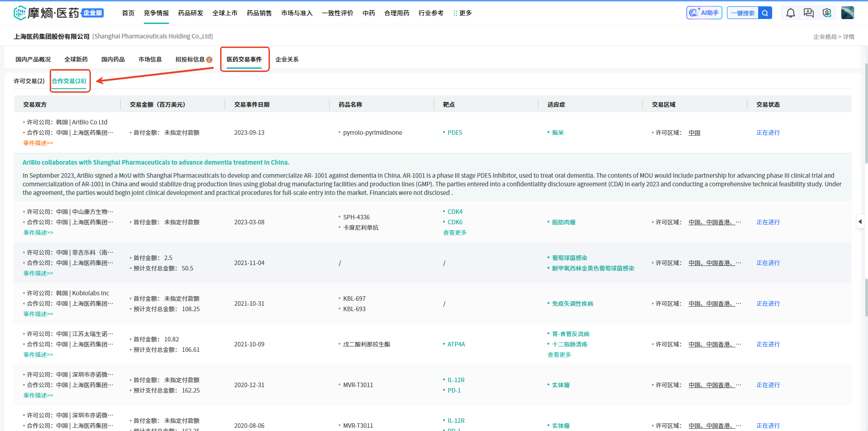
Task: Collapse 事件描述 for the AriBio deal
Action: pos(38,143)
